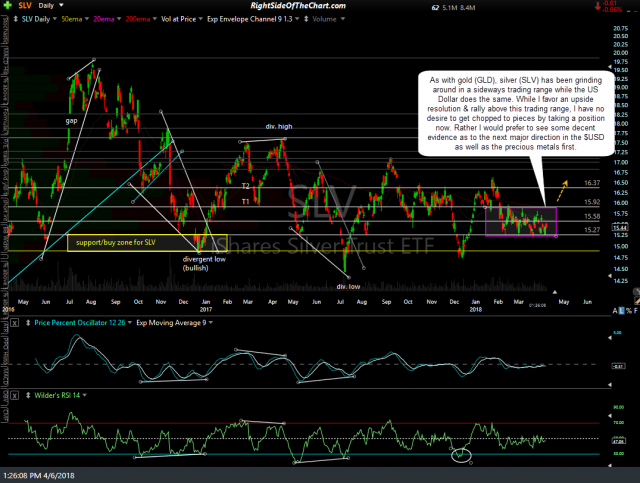Toggle the L log-scale axis button
The width and height of the screenshot is (640, 483).
622,311
